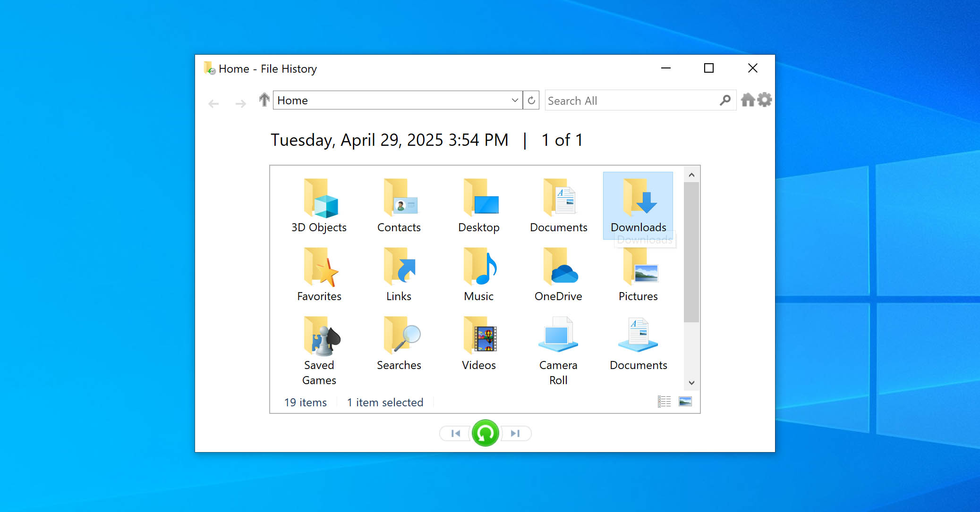
Task: Click the refresh button beside address bar
Action: click(x=531, y=101)
